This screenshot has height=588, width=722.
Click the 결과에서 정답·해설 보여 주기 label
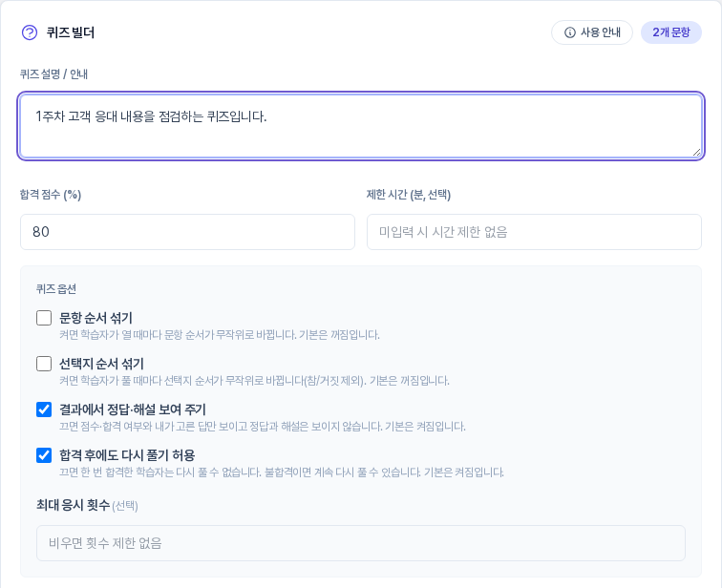(133, 409)
